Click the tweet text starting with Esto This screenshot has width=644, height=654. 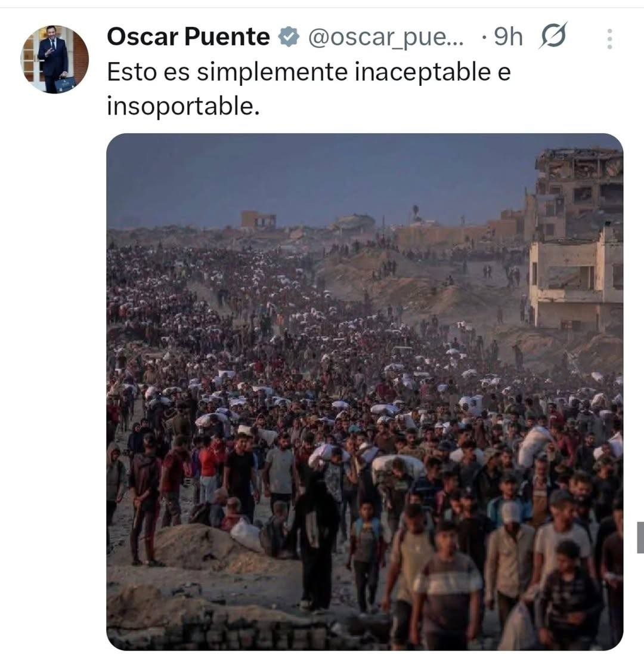[x=308, y=72]
